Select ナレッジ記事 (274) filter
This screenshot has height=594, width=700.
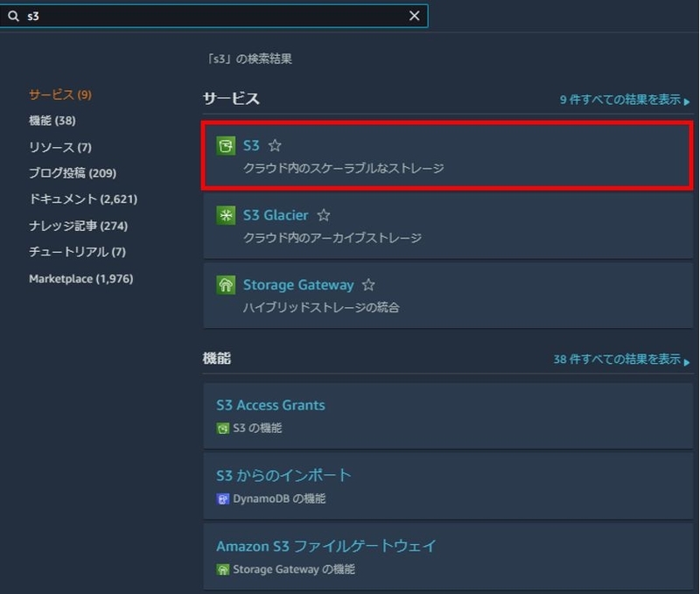(x=78, y=226)
